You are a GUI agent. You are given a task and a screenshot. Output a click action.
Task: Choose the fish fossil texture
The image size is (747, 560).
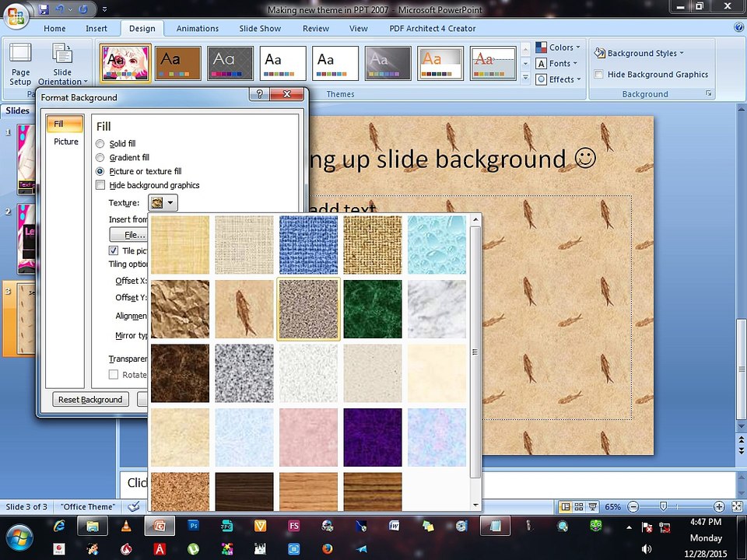(244, 309)
